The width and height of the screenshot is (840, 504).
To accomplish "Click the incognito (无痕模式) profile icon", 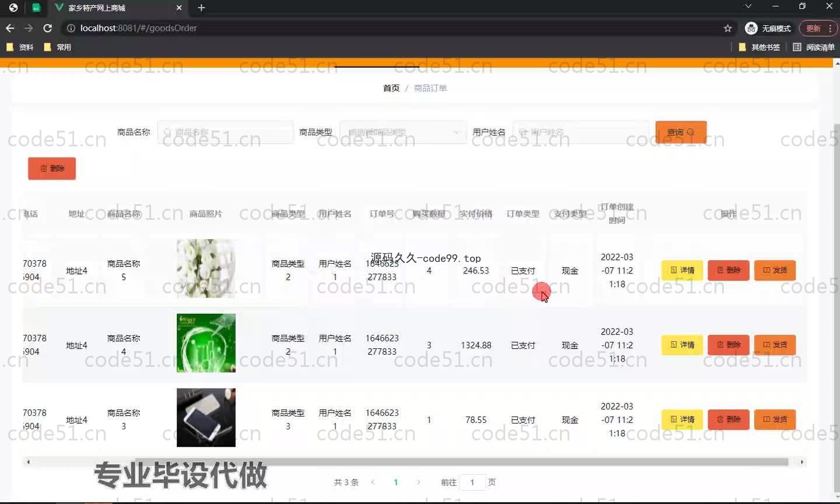I will coord(751,28).
